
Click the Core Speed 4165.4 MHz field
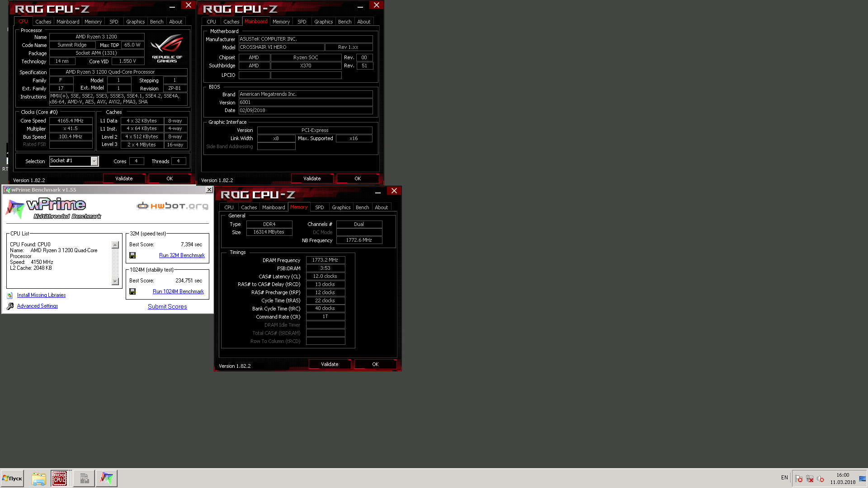(x=71, y=121)
